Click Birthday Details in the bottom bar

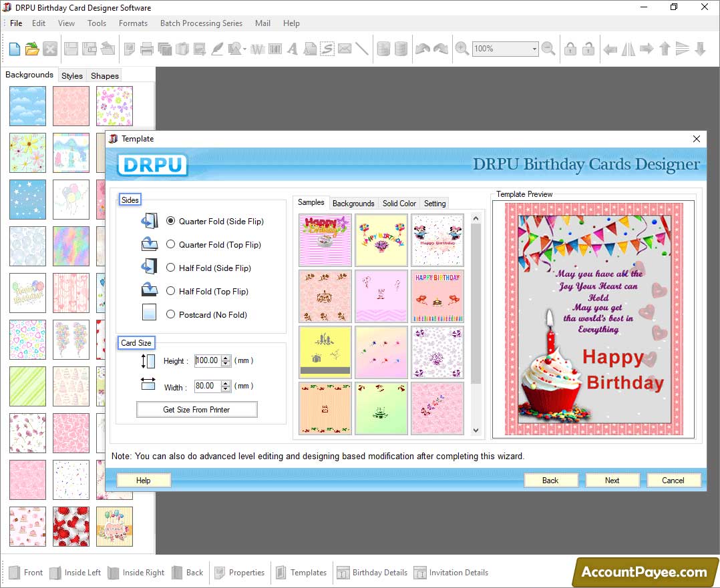point(372,573)
